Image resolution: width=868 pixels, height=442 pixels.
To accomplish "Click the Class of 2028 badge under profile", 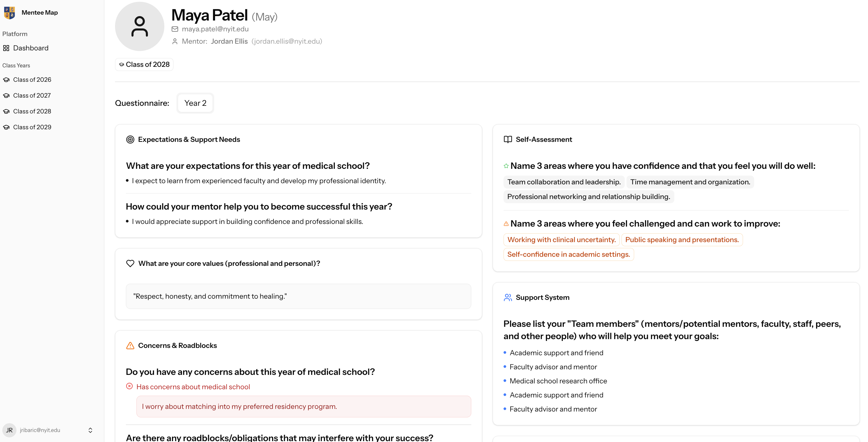I will 144,64.
